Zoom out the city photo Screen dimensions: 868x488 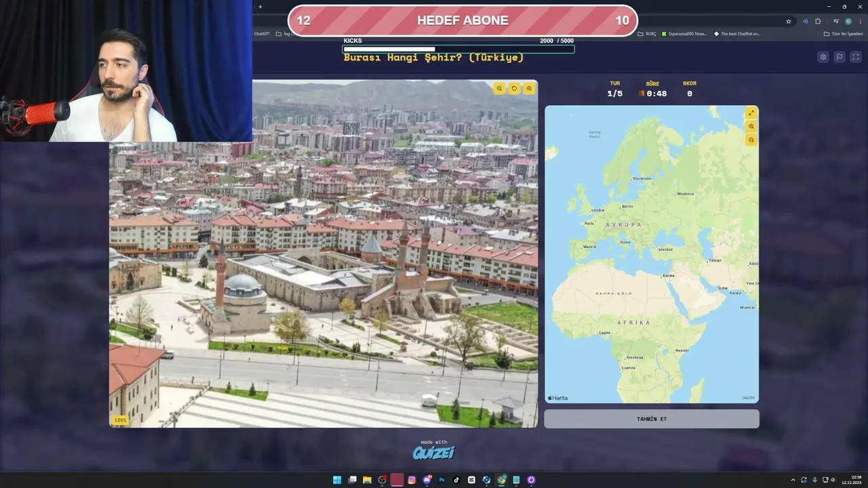pos(499,88)
